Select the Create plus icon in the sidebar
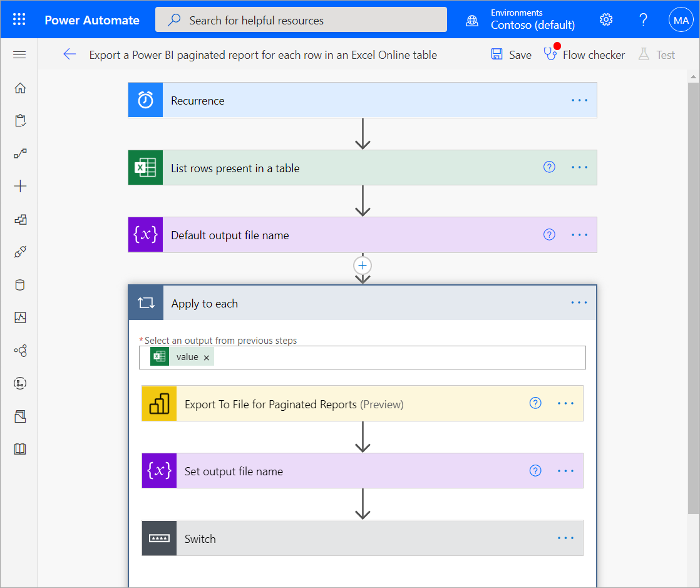The image size is (700, 588). coord(19,185)
